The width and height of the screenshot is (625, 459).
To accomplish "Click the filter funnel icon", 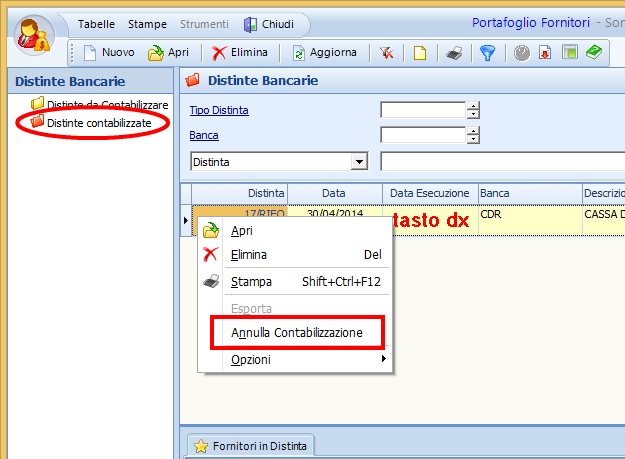I will [x=487, y=53].
